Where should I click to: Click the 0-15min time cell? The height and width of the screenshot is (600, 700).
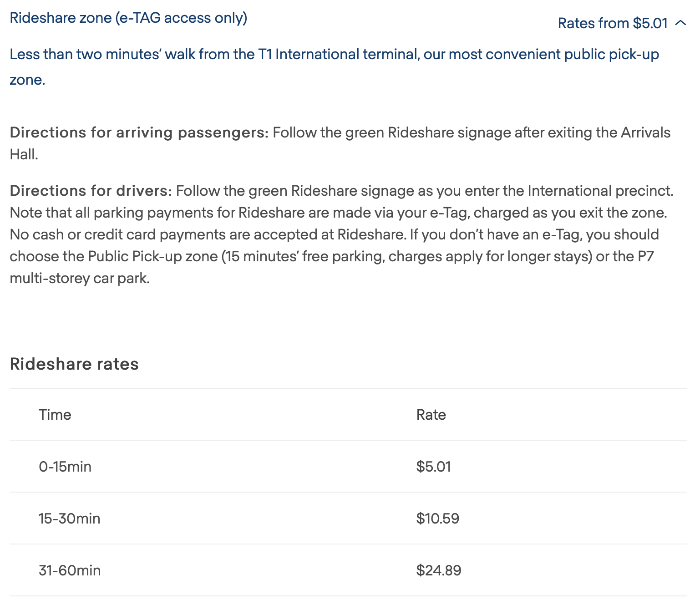[65, 467]
